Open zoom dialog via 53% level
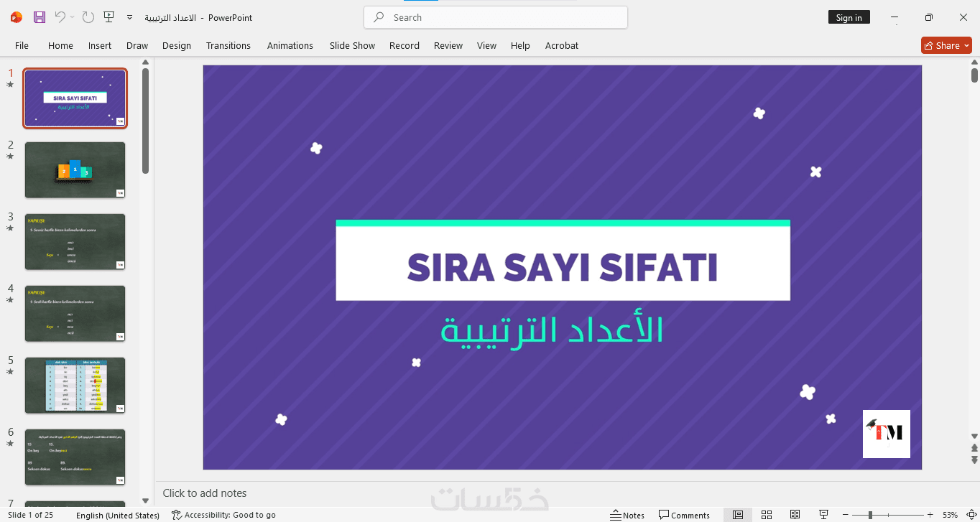The height and width of the screenshot is (522, 980). coord(950,515)
